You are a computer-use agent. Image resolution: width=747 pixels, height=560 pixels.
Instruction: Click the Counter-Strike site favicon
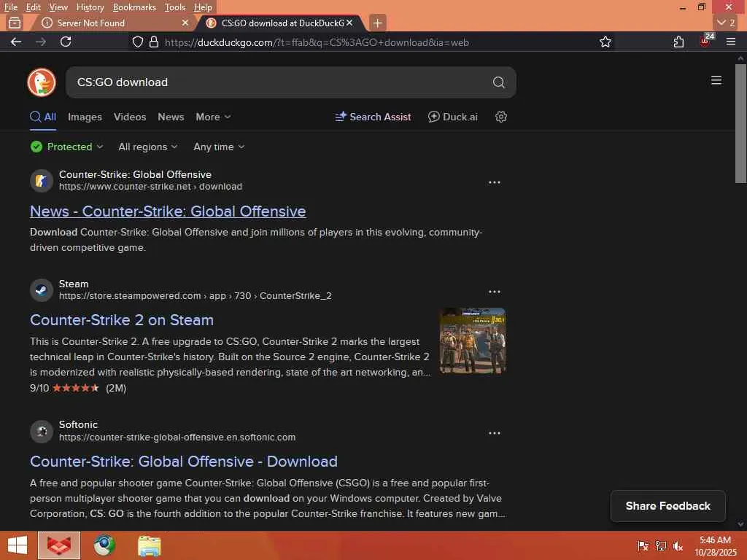(x=42, y=181)
